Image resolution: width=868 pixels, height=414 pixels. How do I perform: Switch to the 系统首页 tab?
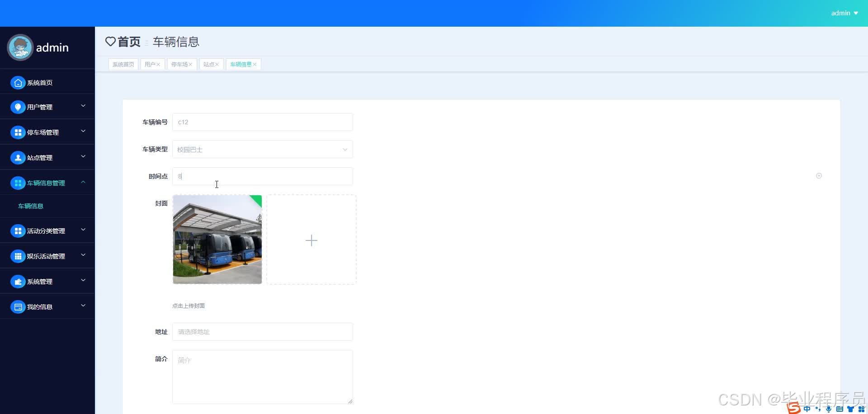(123, 65)
